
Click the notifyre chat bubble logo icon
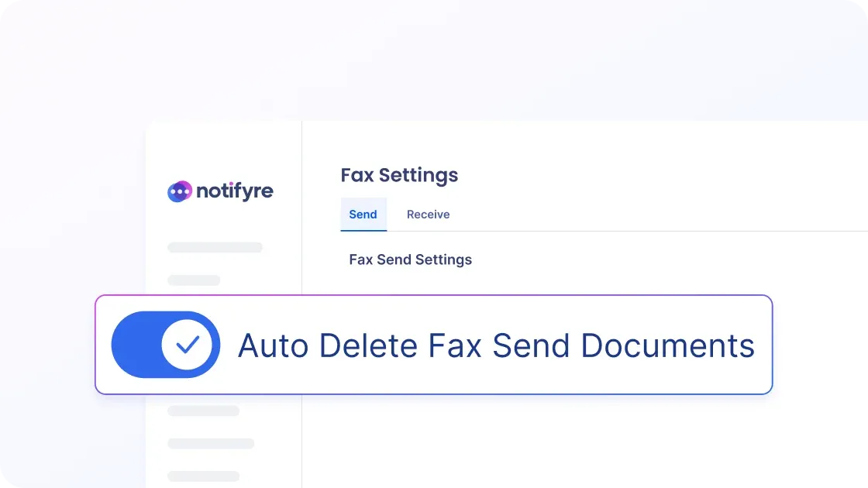click(179, 191)
